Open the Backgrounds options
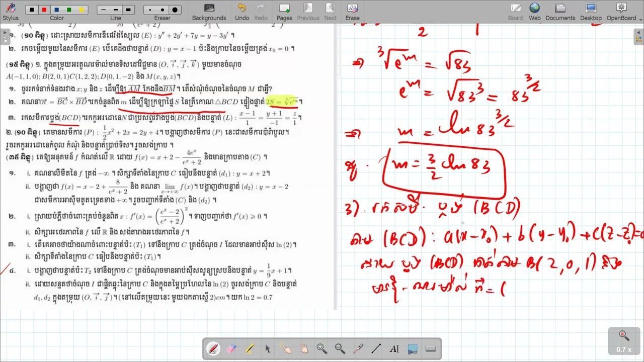Image resolution: width=644 pixels, height=362 pixels. pyautogui.click(x=209, y=12)
